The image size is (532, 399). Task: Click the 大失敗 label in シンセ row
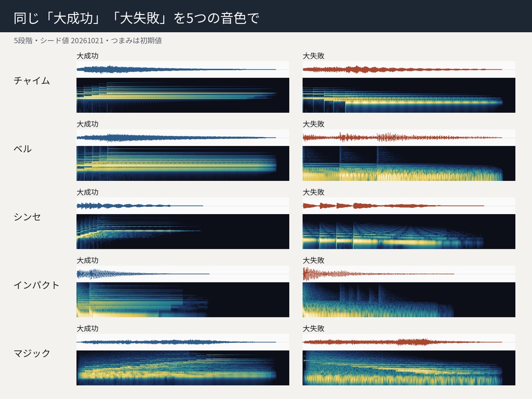[x=313, y=192]
